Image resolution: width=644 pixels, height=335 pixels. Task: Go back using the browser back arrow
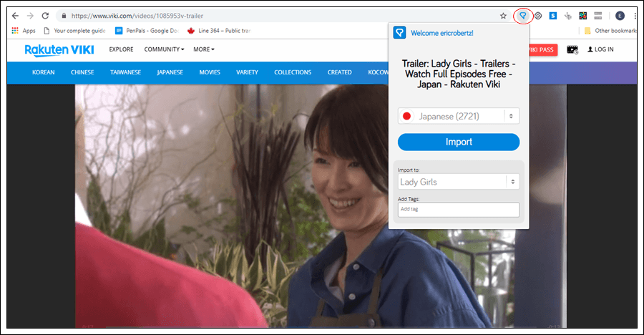coord(16,16)
